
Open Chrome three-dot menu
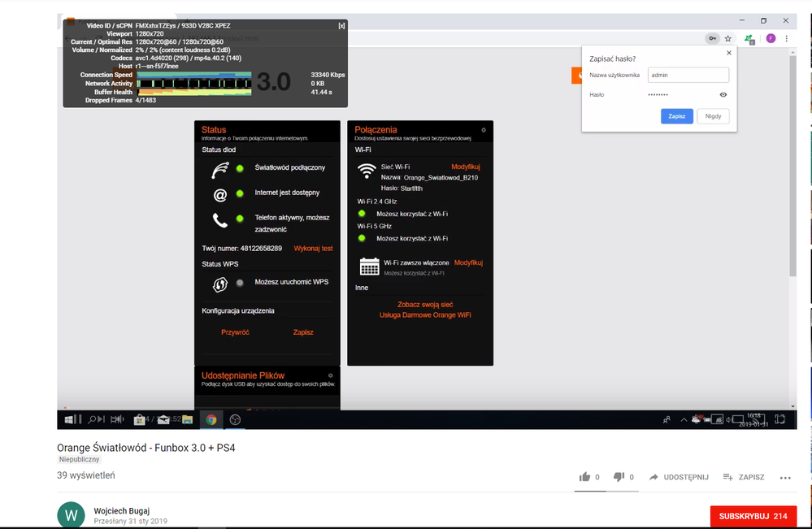pyautogui.click(x=787, y=38)
